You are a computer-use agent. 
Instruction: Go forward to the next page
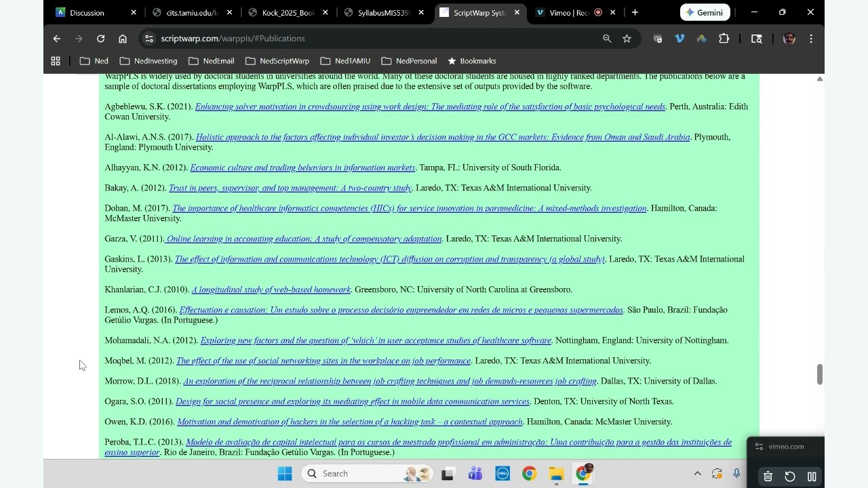click(x=79, y=39)
